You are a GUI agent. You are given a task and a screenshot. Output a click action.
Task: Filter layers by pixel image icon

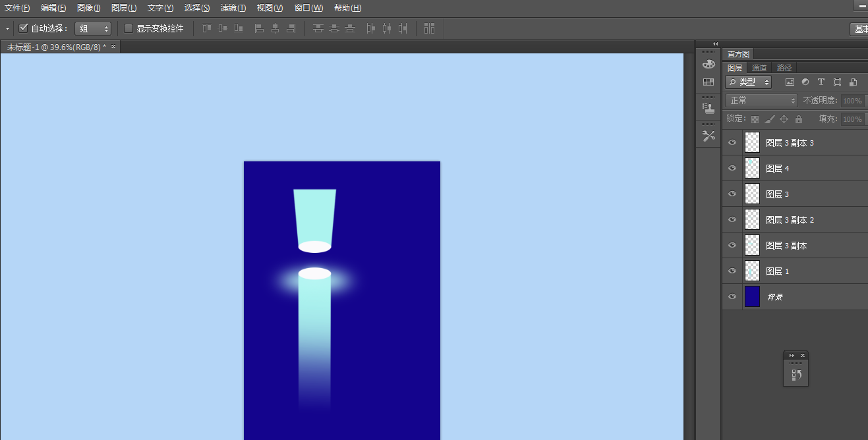(x=790, y=82)
